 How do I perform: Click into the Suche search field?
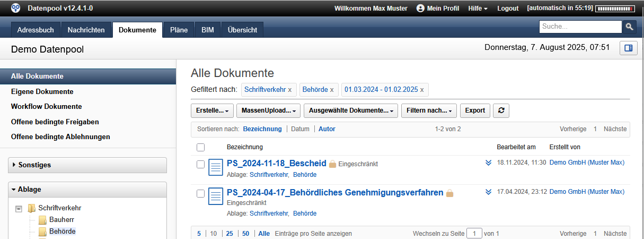[580, 27]
